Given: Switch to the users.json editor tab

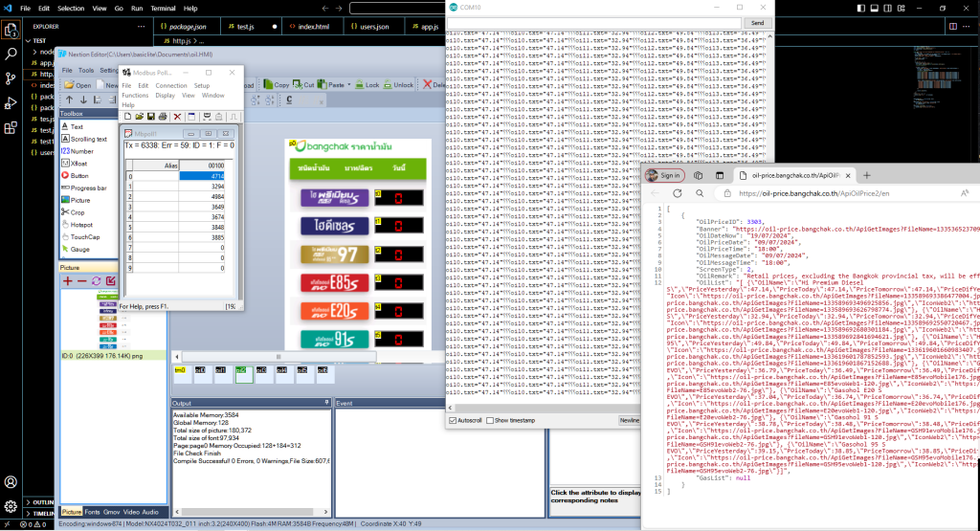Looking at the screenshot, I should [373, 26].
